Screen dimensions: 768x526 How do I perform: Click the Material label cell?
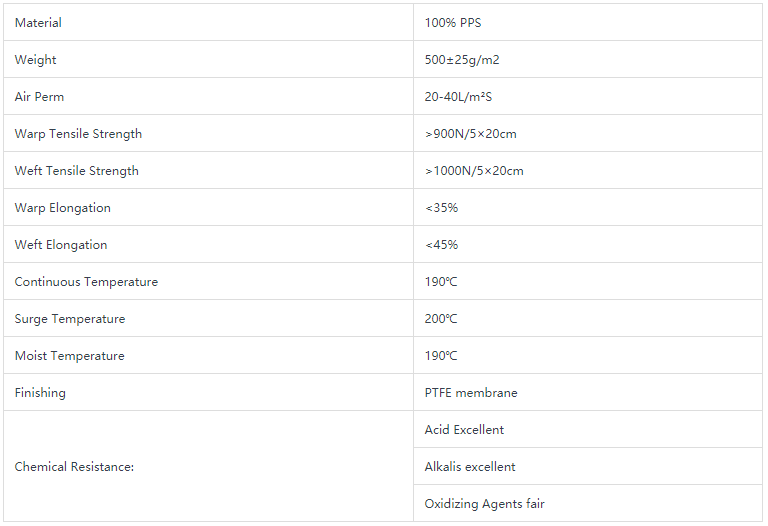208,23
